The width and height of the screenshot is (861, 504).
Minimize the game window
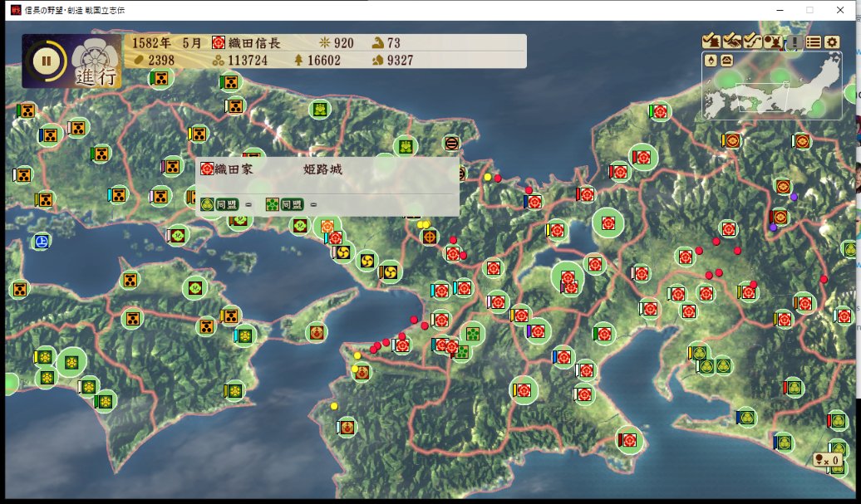[780, 10]
